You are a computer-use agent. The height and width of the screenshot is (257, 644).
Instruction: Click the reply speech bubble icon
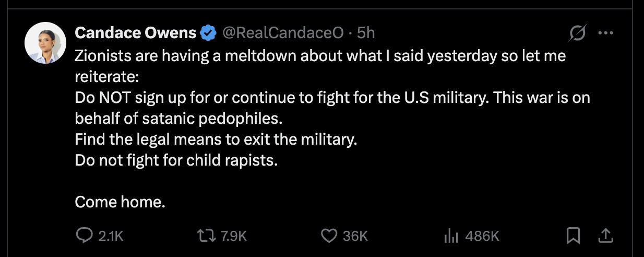coord(84,236)
